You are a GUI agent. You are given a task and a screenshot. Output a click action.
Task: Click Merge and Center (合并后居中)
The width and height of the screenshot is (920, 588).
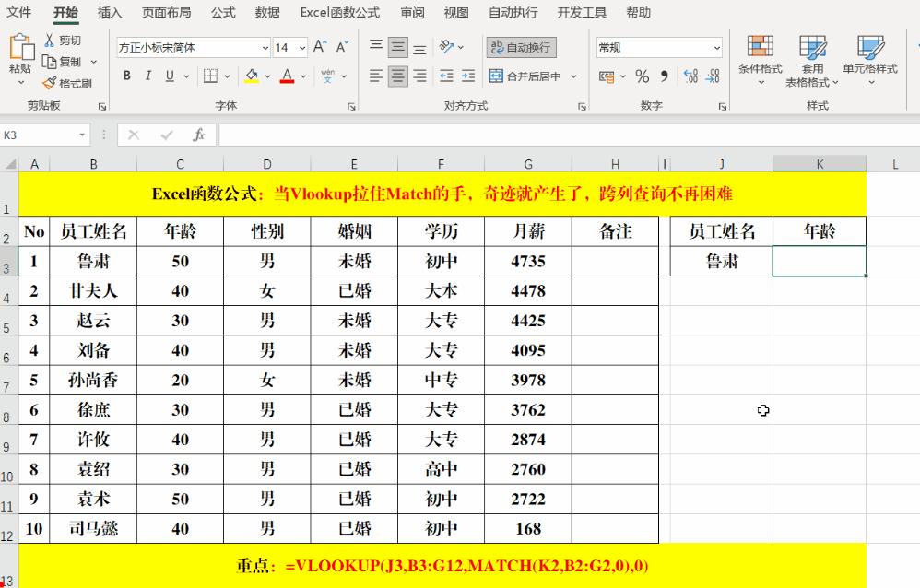tap(528, 76)
